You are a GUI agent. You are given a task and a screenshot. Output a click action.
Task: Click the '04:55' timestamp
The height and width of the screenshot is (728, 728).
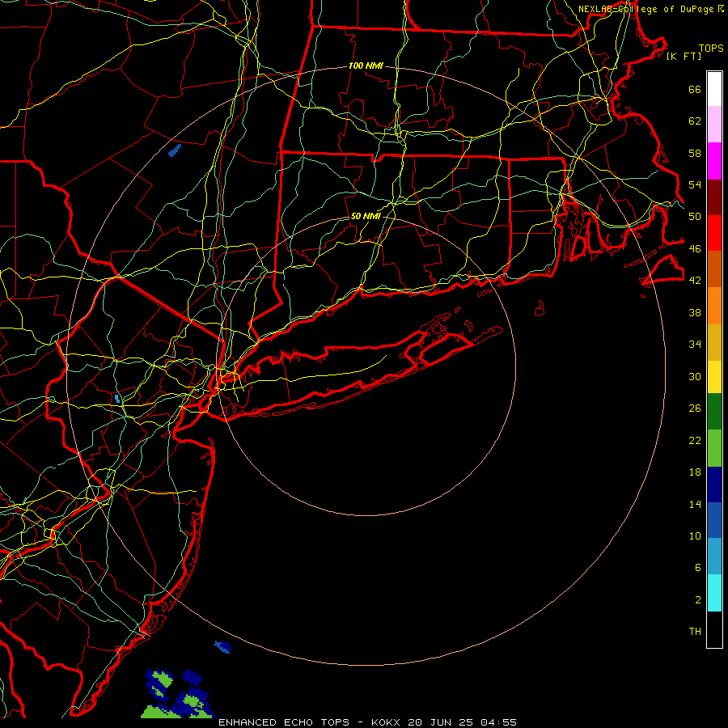pyautogui.click(x=498, y=722)
